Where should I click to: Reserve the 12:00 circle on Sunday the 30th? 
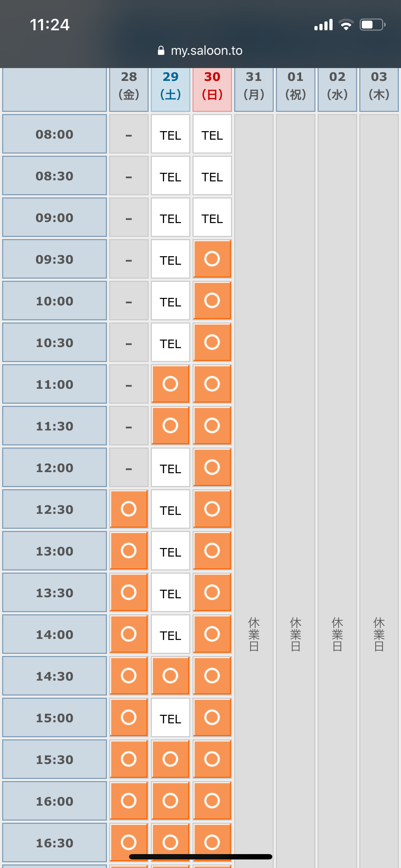coord(212,467)
